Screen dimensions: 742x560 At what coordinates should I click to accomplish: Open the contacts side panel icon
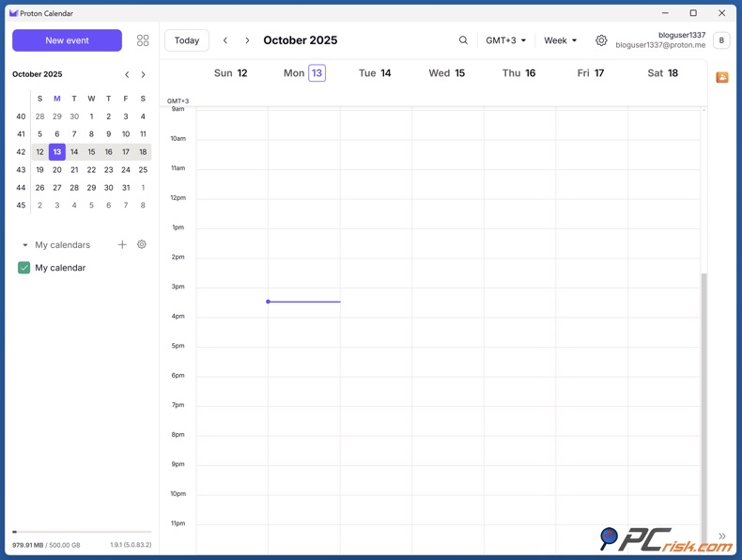pos(721,77)
